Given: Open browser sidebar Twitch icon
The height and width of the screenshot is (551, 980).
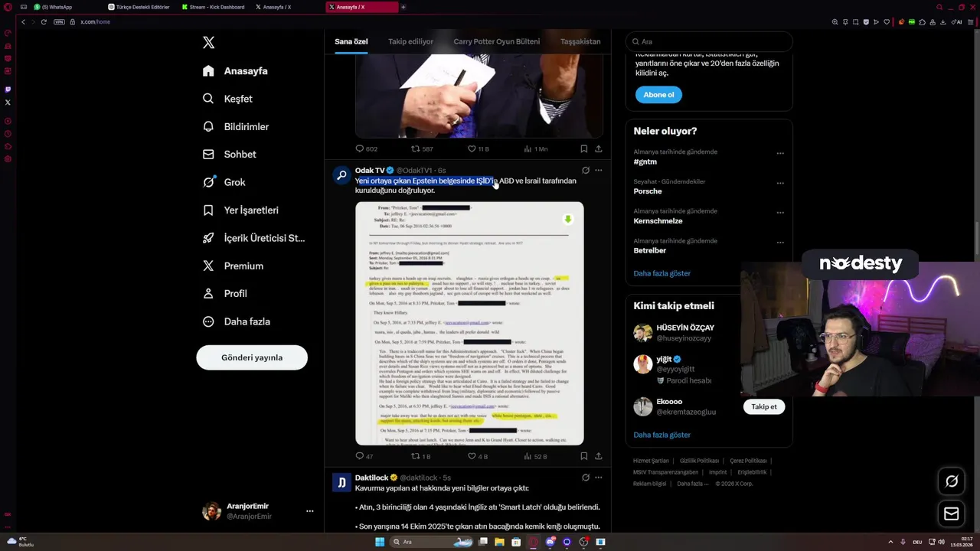Looking at the screenshot, I should pos(8,90).
